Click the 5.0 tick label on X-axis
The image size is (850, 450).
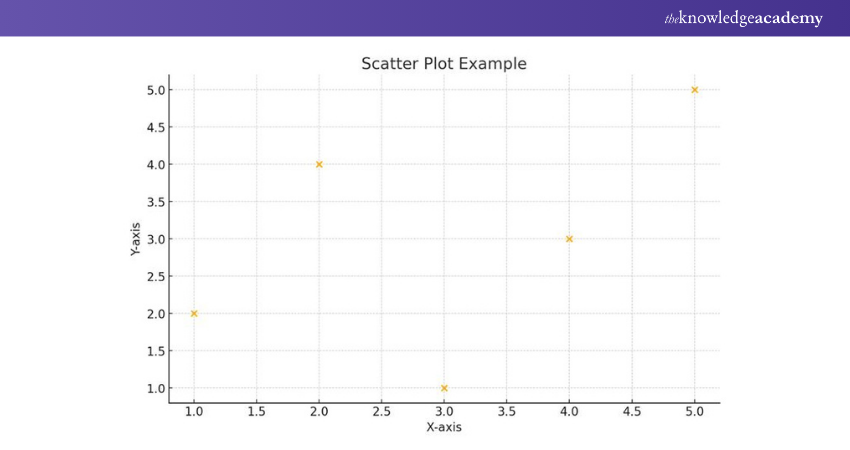(694, 411)
